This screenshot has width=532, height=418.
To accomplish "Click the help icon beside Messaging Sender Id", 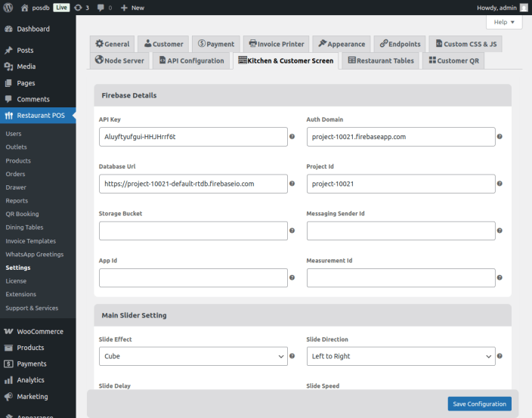I will [500, 231].
